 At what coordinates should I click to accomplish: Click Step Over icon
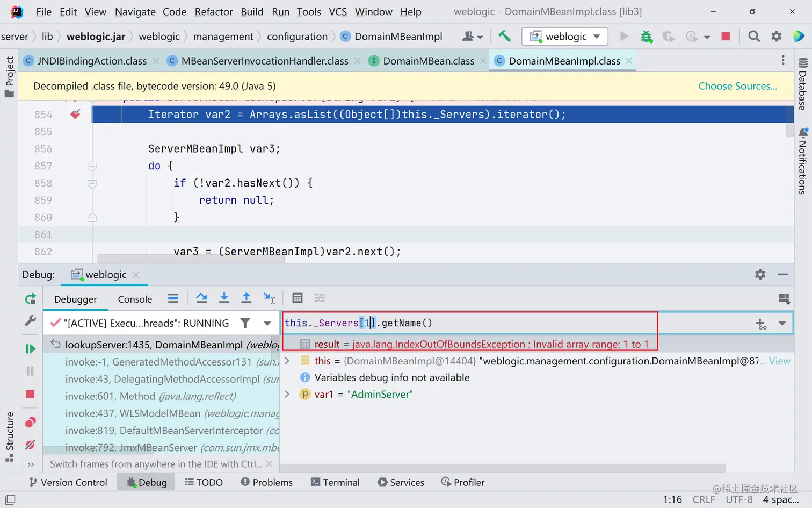[202, 298]
